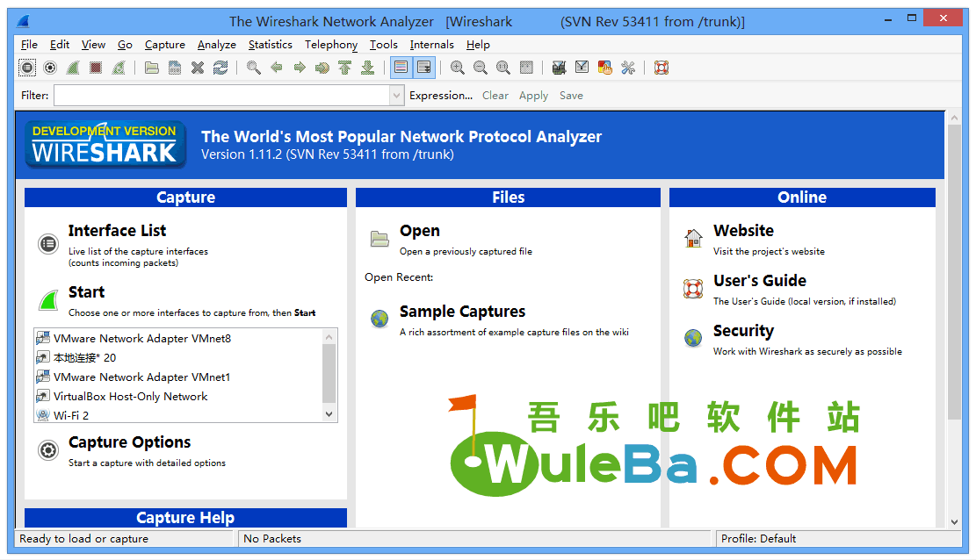Open the Interface List link
Viewport: 976px width, 560px height.
tap(117, 231)
